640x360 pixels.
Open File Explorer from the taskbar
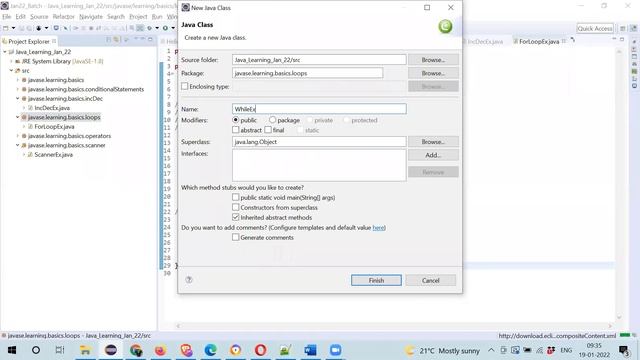coord(85,350)
